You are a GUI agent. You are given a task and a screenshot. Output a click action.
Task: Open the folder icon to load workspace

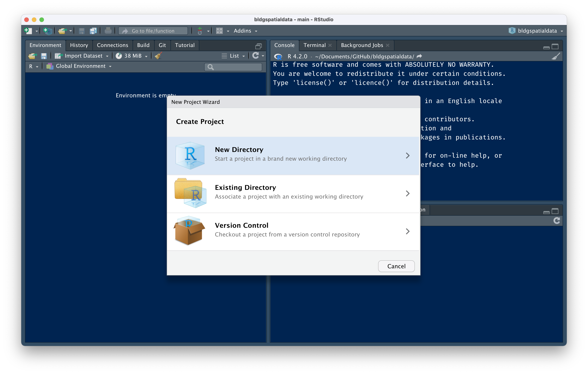[x=32, y=56]
